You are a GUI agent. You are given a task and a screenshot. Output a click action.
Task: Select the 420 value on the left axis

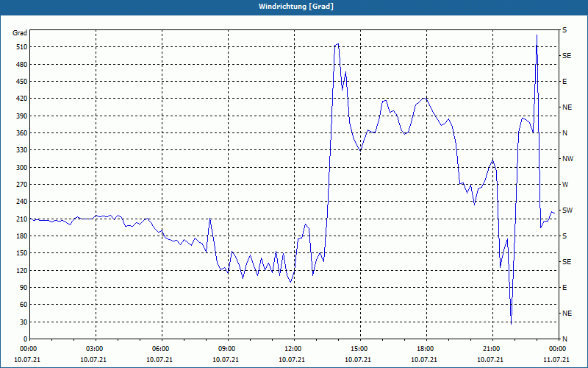pos(22,99)
